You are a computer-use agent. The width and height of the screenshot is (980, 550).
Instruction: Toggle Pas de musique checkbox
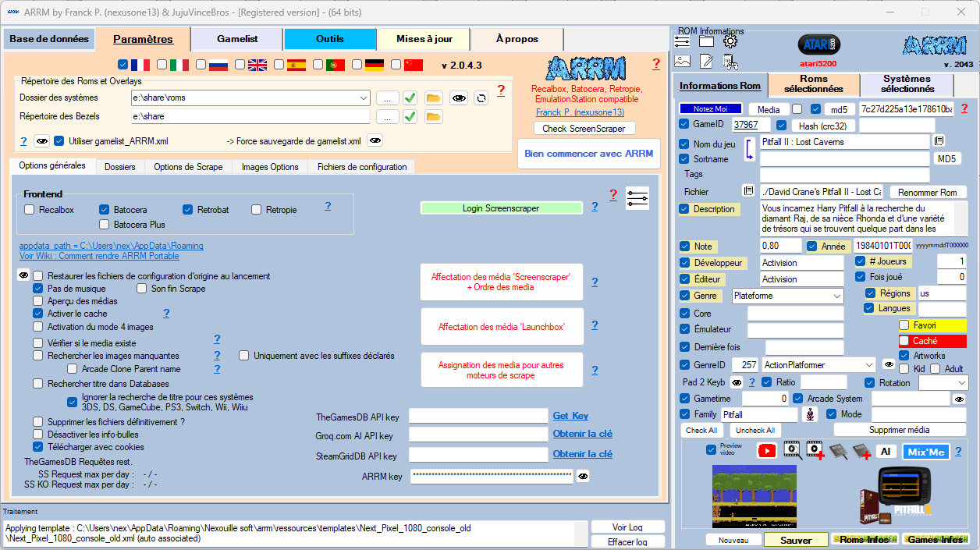37,289
